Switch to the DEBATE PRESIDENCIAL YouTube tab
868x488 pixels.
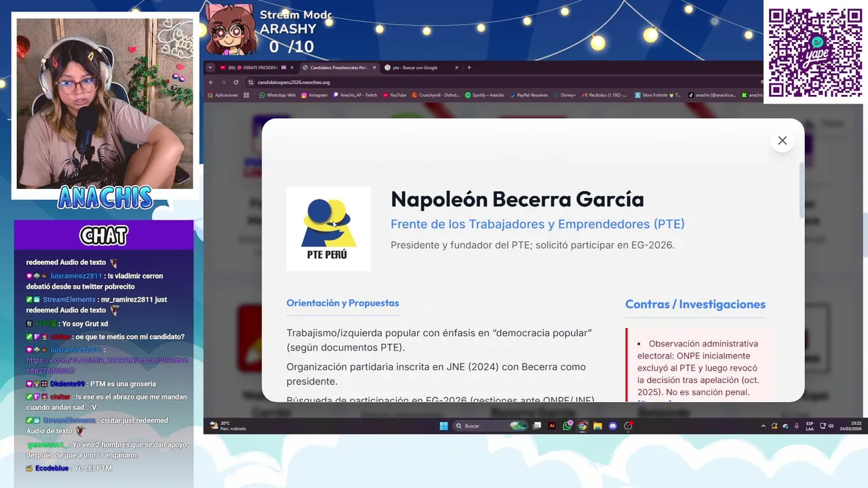256,68
